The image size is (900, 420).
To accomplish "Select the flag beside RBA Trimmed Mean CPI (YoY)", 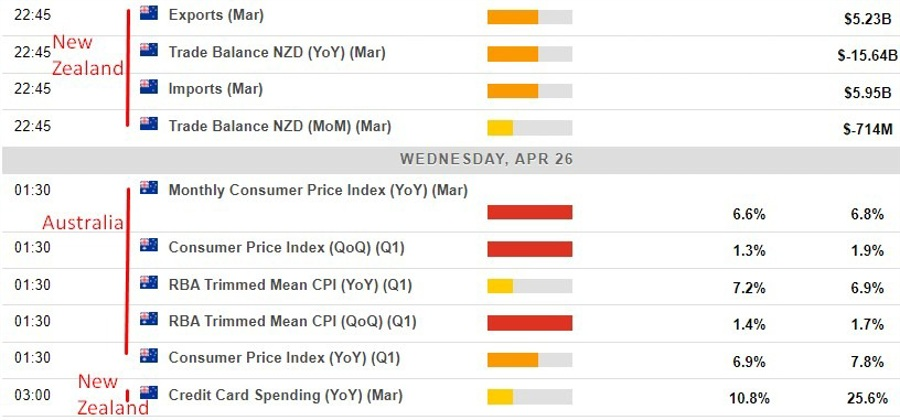I will (149, 284).
